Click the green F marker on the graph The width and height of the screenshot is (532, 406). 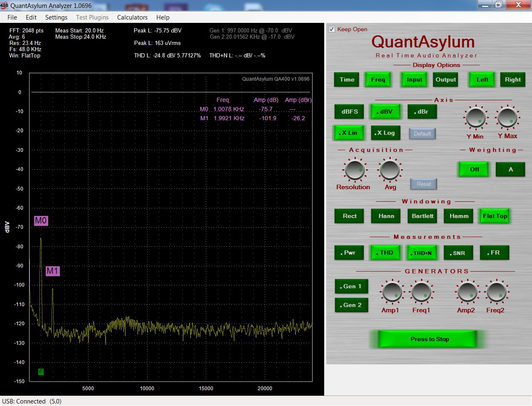point(41,371)
